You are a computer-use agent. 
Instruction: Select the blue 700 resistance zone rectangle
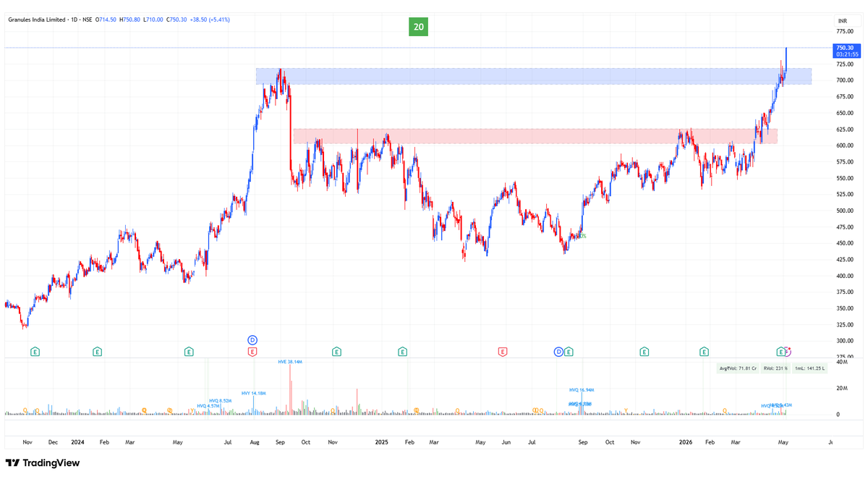click(x=533, y=76)
